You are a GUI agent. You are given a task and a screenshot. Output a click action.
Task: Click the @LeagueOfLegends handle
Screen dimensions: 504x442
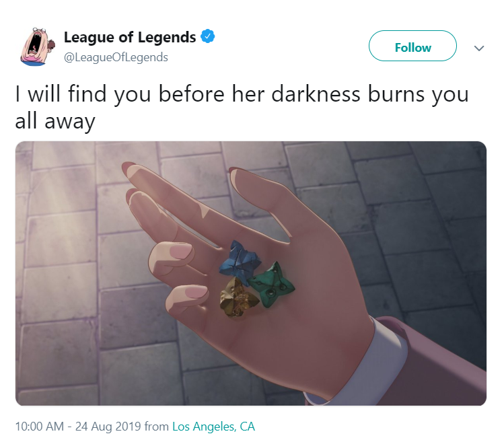click(116, 57)
